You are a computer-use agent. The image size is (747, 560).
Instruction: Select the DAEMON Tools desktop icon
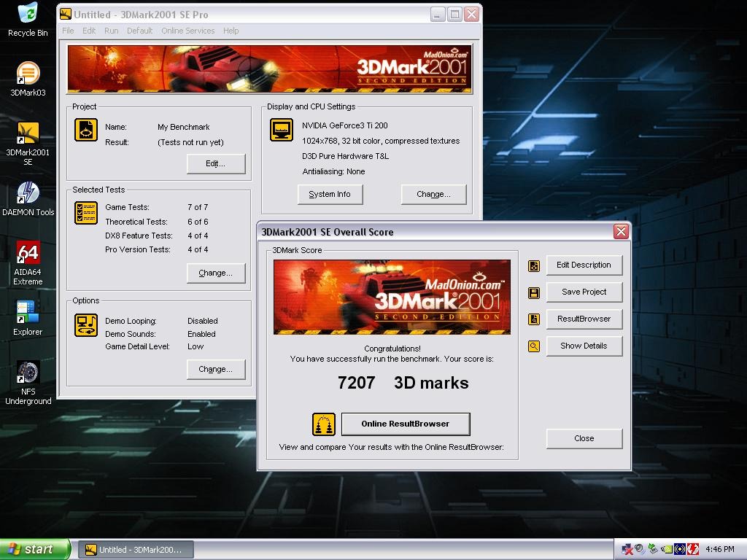pos(28,199)
